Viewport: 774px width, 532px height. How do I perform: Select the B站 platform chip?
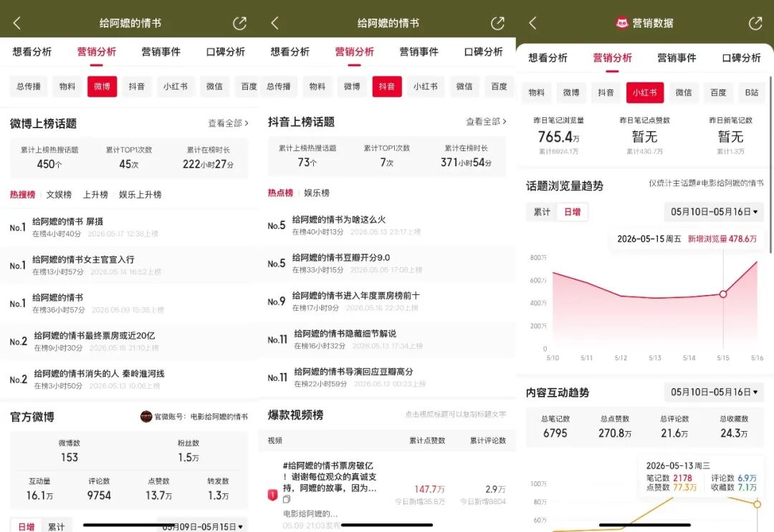pos(752,92)
